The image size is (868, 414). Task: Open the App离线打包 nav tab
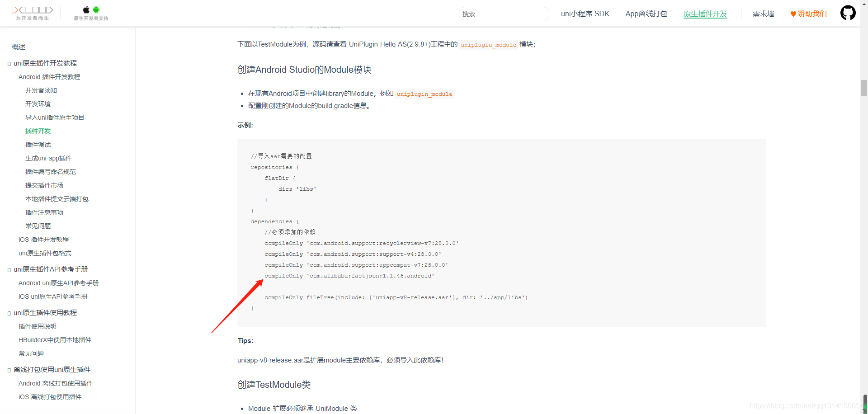coord(646,14)
